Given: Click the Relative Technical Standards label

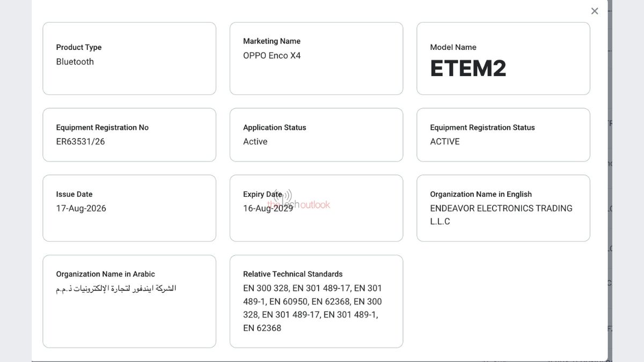Looking at the screenshot, I should coord(292,274).
